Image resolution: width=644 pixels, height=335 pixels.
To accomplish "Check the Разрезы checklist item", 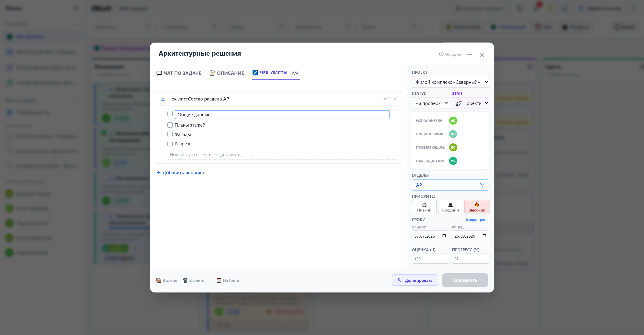I will point(170,144).
